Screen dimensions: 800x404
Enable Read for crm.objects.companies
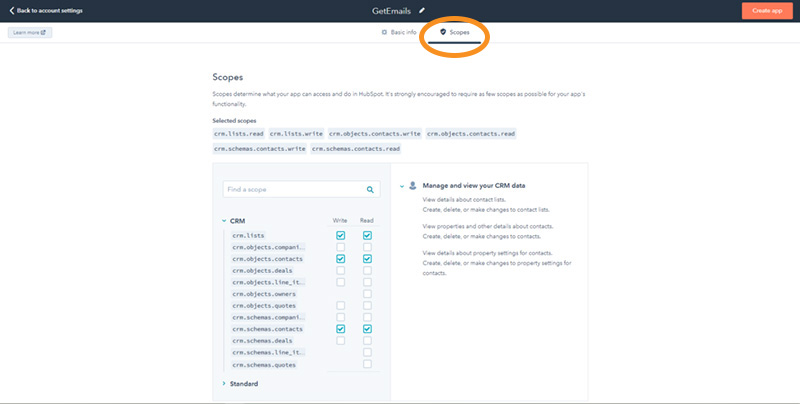[367, 247]
